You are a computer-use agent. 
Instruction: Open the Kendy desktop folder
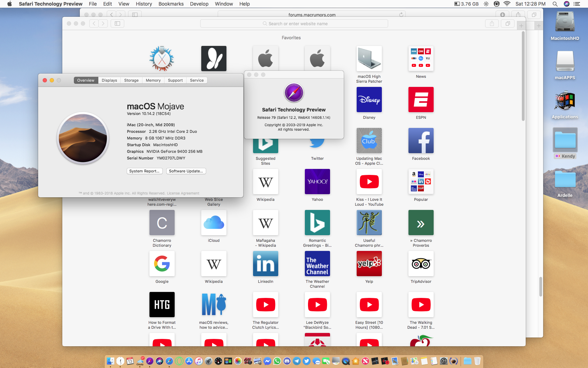point(565,140)
